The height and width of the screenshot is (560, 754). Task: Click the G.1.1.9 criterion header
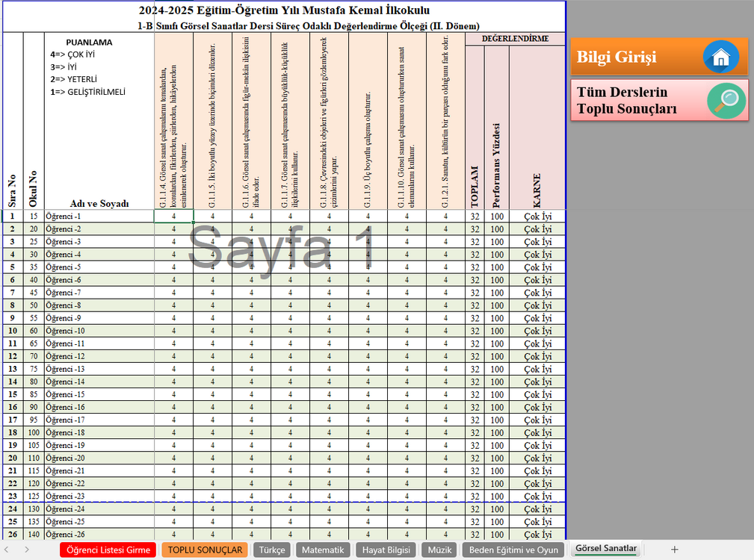click(368, 121)
